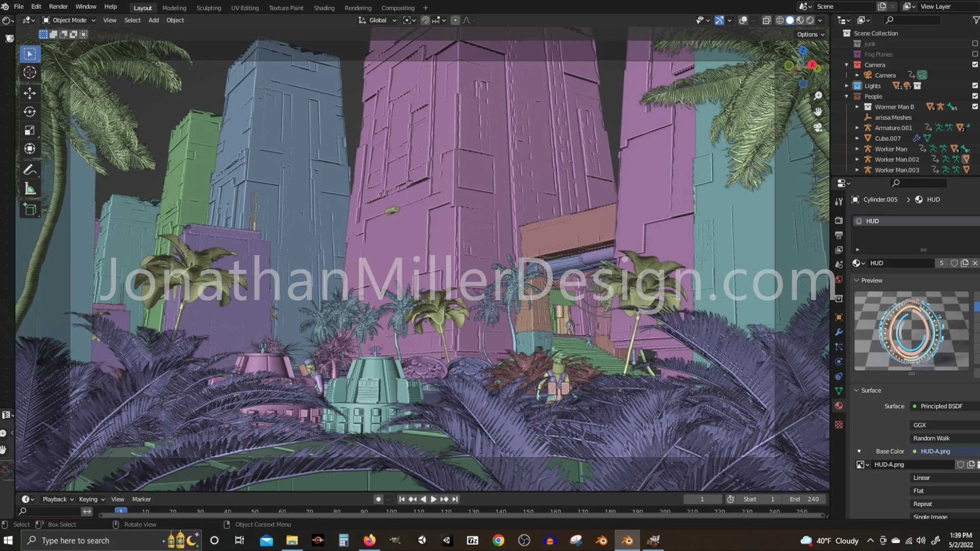Expand the Lights collection

tap(846, 86)
